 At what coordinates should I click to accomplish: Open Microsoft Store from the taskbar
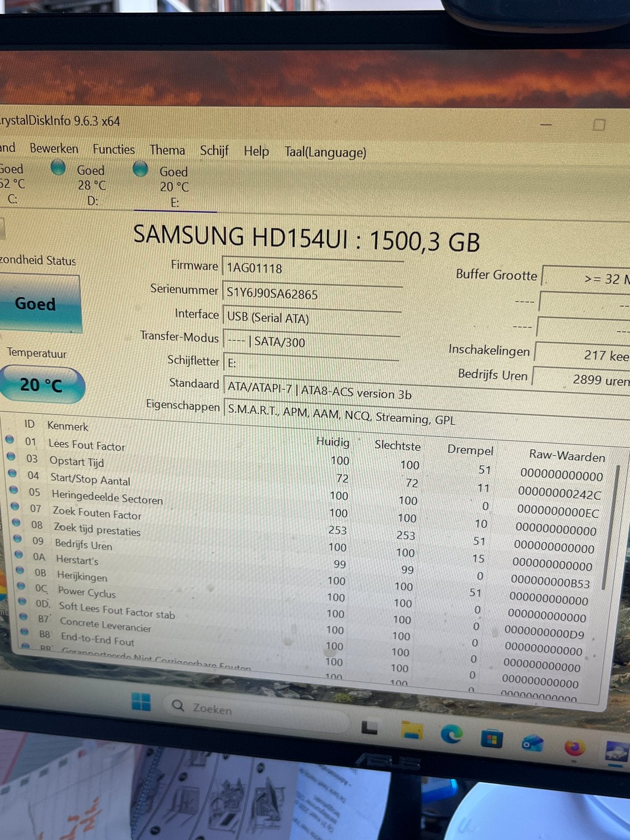pos(492,739)
